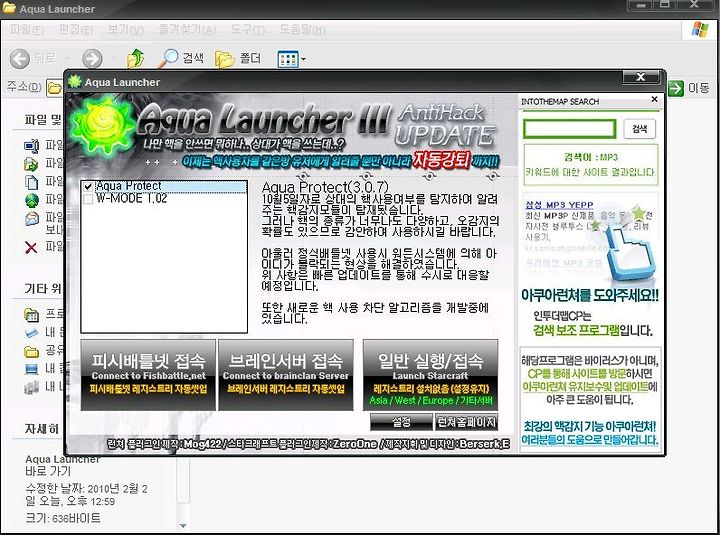This screenshot has height=535, width=720.
Task: Open the 파일 menu in Explorer window
Action: tap(27, 30)
